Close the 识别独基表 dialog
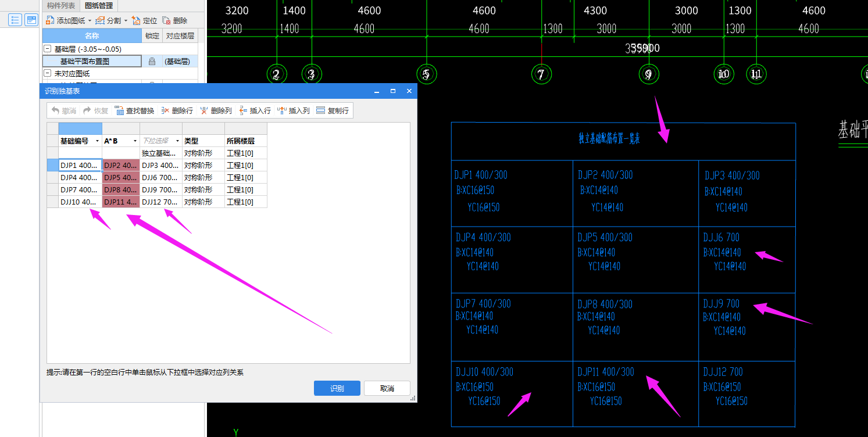The width and height of the screenshot is (868, 437). pyautogui.click(x=409, y=91)
